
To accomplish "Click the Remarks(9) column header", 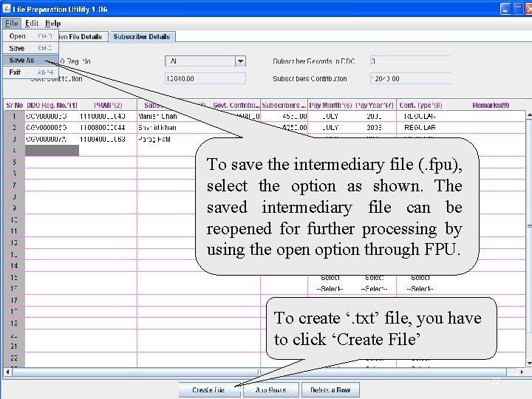I will click(491, 105).
